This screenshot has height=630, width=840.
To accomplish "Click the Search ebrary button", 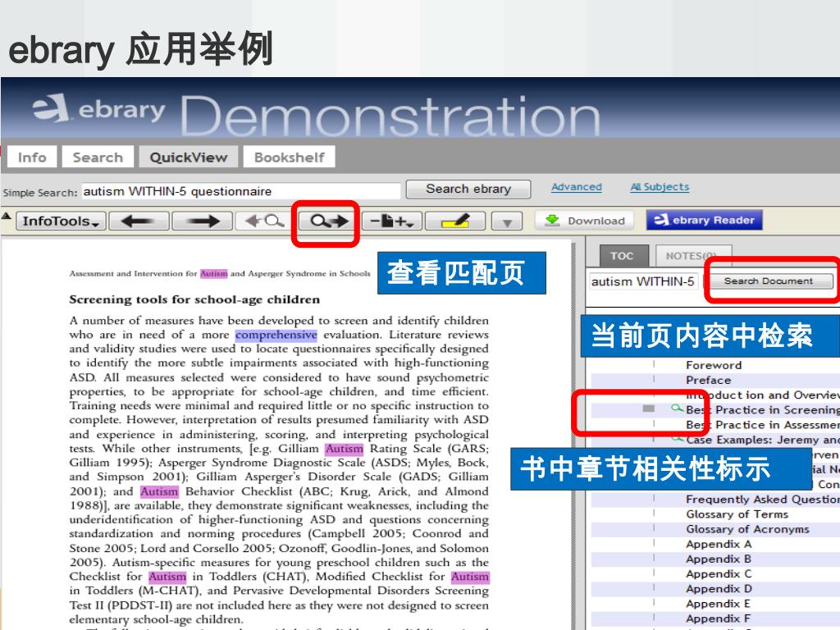I will 468,189.
